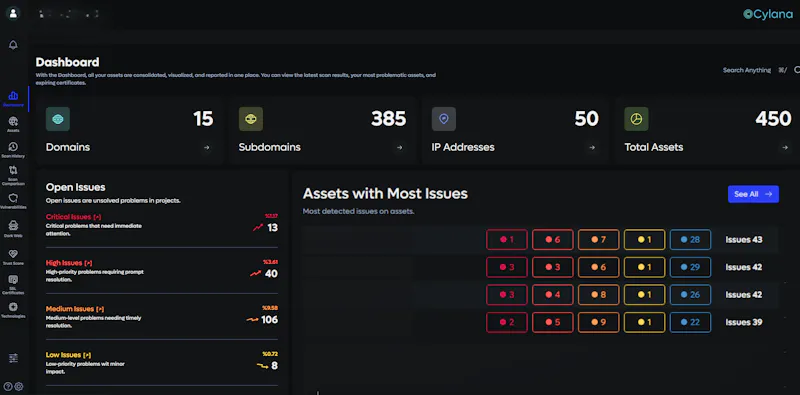Open the High Issues link
Screen dimensions: 800x395
69,263
